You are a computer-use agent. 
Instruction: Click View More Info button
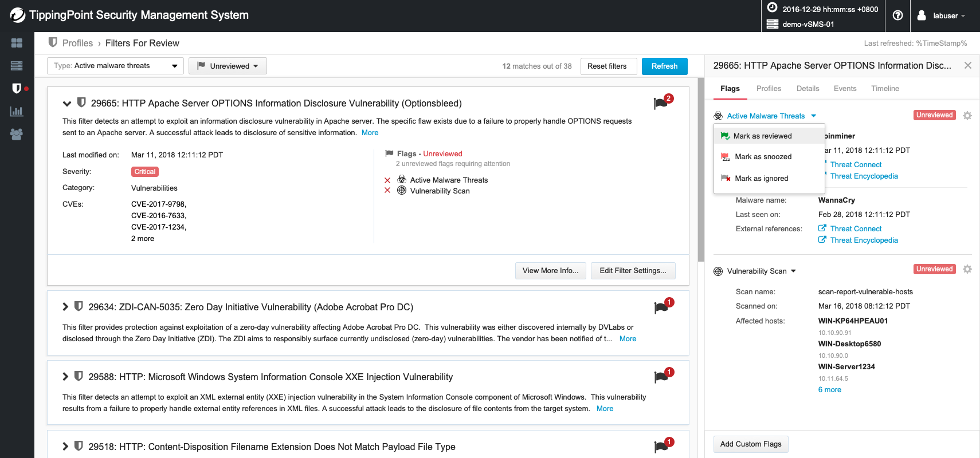pyautogui.click(x=551, y=271)
